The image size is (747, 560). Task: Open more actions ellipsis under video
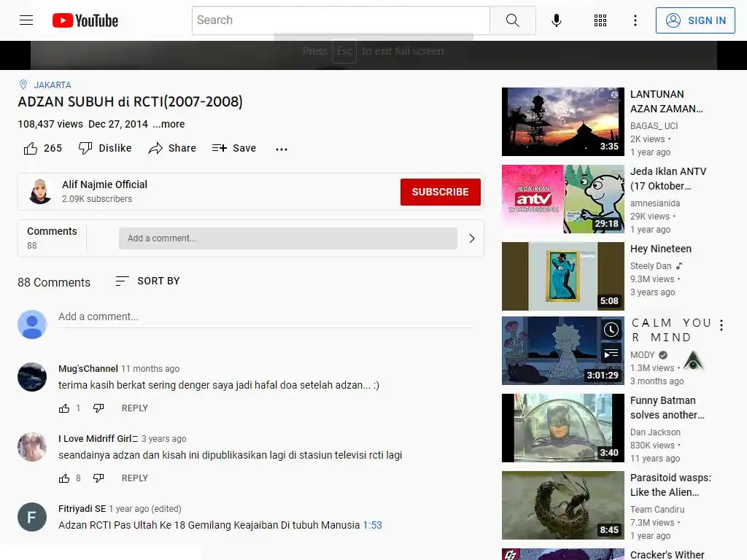click(282, 149)
